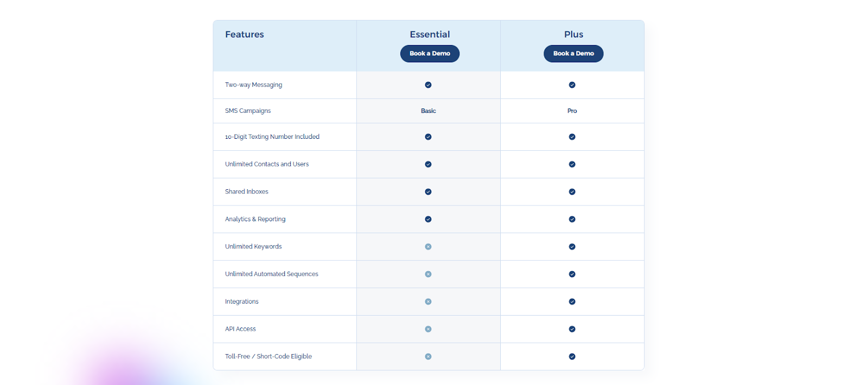The width and height of the screenshot is (868, 385).
Task: Click the 10-Digit Texting Number Included label
Action: [272, 137]
